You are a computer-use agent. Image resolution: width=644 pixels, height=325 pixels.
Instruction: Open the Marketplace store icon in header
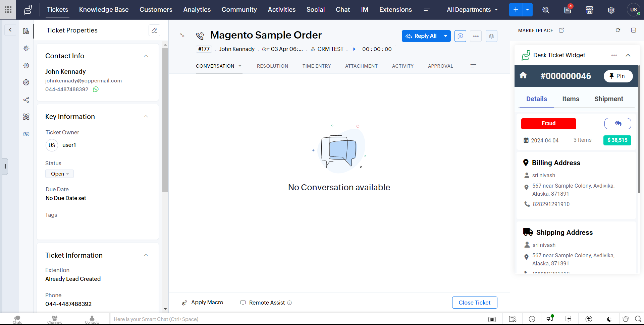(589, 10)
